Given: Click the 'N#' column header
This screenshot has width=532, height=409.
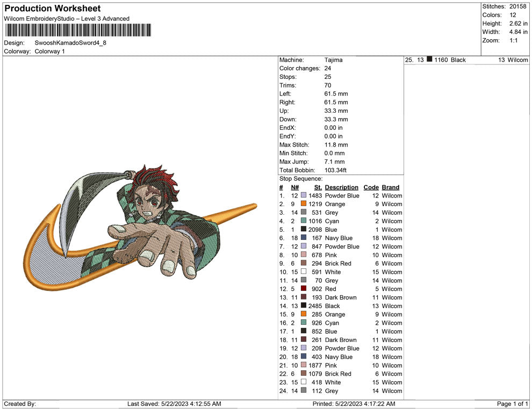Looking at the screenshot, I should (294, 187).
